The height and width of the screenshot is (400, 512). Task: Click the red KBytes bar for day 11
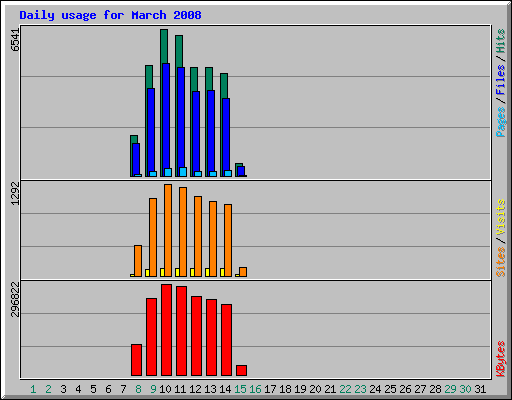pos(181,331)
